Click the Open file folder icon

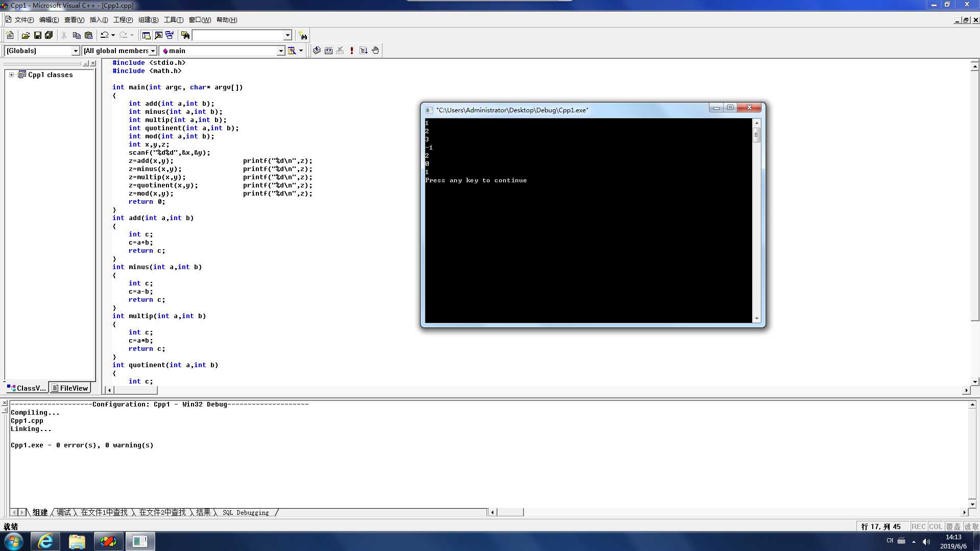point(26,35)
